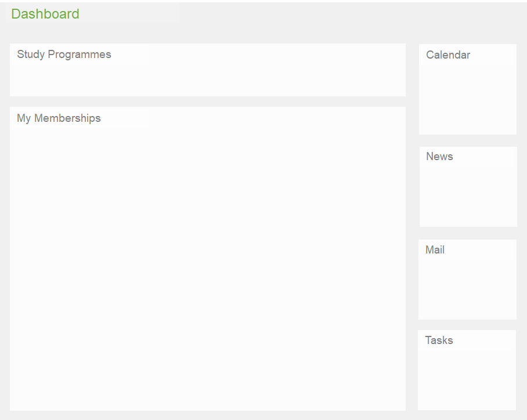
Task: Select the My Memberships heading
Action: point(59,118)
